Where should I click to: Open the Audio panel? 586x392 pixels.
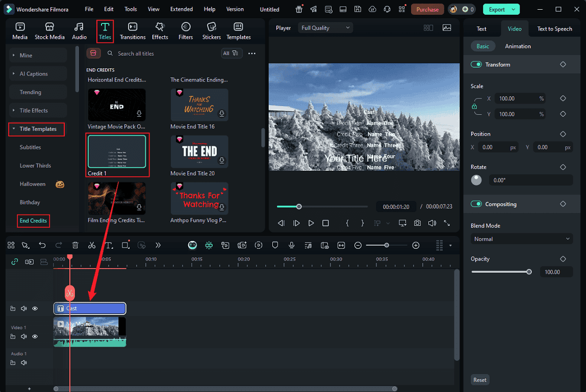79,30
